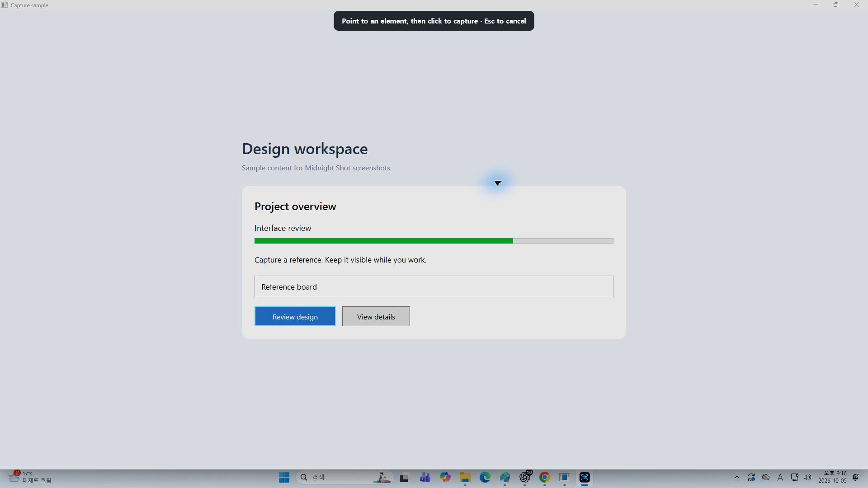868x488 pixels.
Task: Switch to Google Chrome in taskbar
Action: click(545, 477)
